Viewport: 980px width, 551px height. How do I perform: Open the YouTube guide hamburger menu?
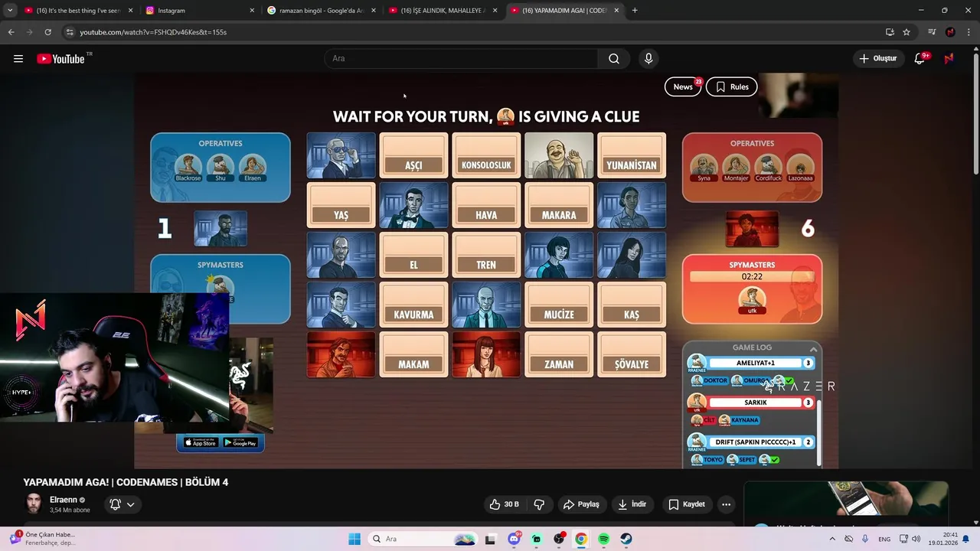tap(18, 59)
